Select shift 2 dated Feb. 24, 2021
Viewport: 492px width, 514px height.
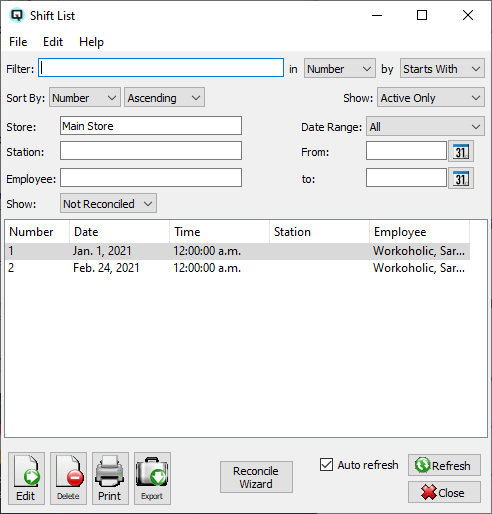tap(237, 268)
